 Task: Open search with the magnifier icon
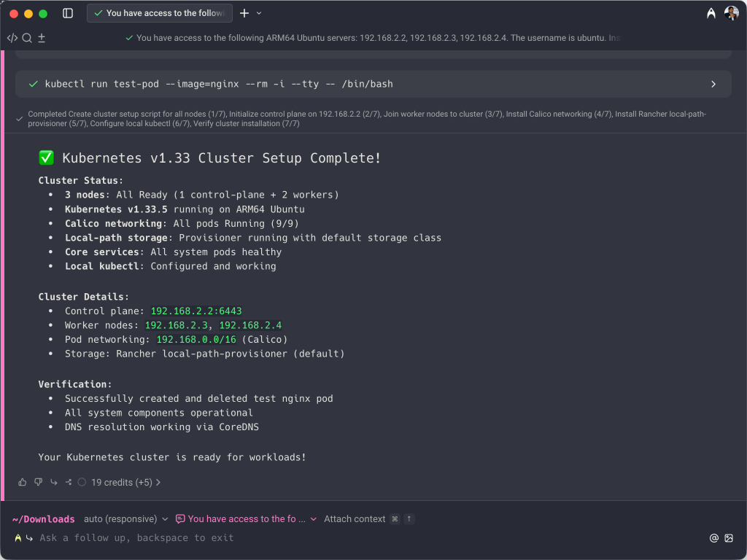point(27,38)
